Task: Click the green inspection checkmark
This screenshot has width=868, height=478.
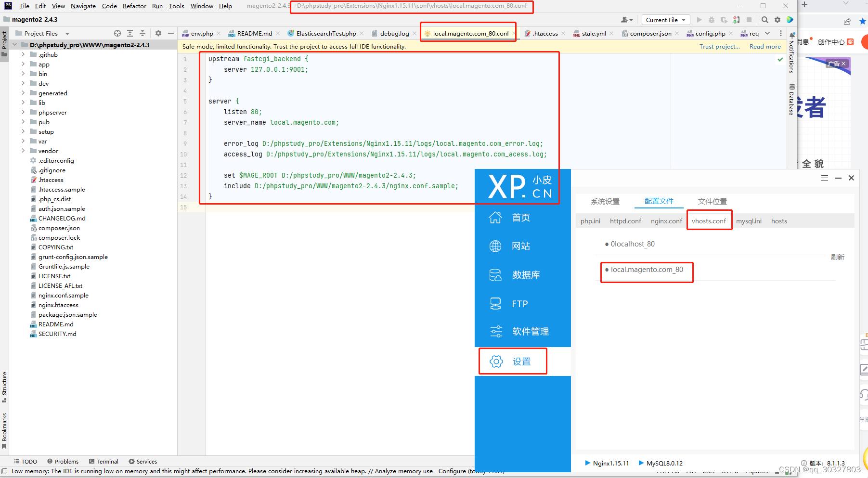Action: coord(780,59)
